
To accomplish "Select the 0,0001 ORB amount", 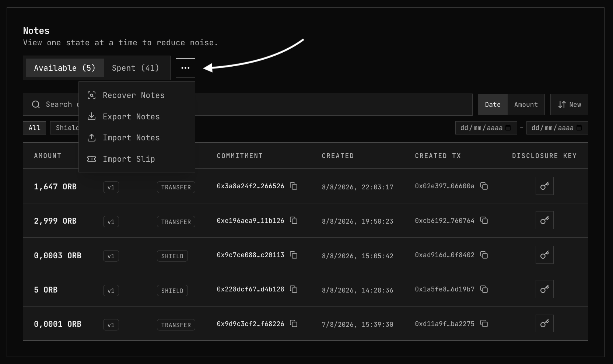I will point(58,324).
